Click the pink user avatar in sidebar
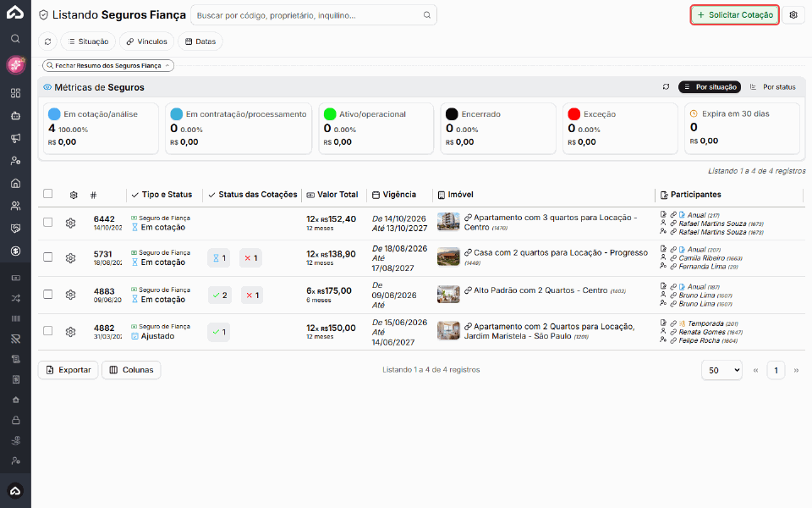The image size is (812, 508). click(x=15, y=65)
